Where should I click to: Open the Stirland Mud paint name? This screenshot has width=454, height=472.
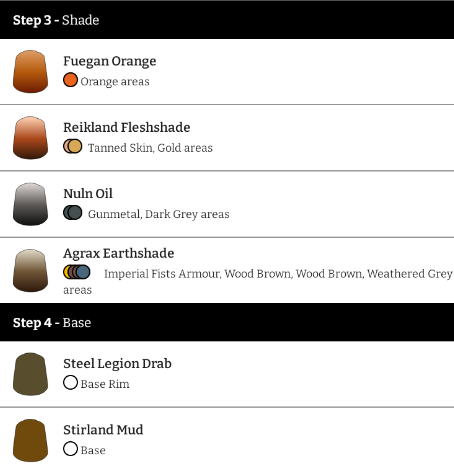(103, 430)
